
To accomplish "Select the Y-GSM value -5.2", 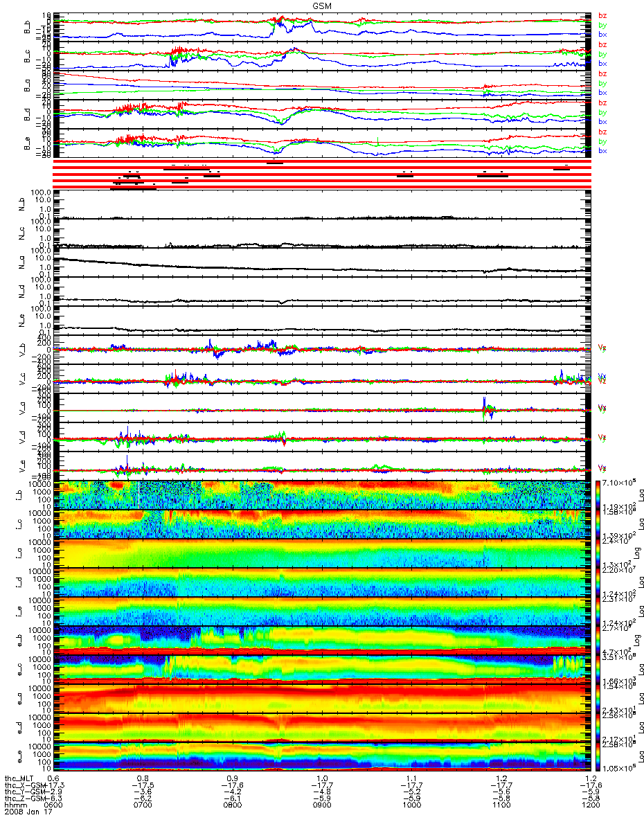I will (x=411, y=792).
